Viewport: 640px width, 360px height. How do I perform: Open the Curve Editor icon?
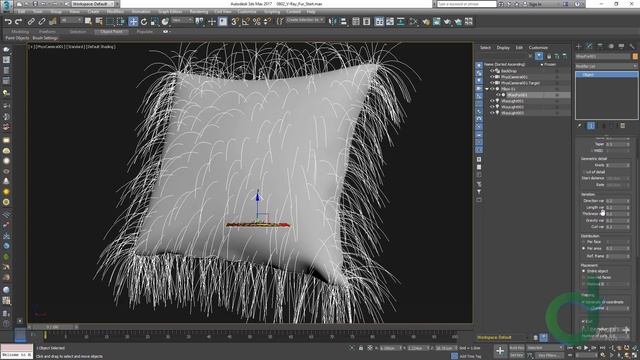click(390, 22)
